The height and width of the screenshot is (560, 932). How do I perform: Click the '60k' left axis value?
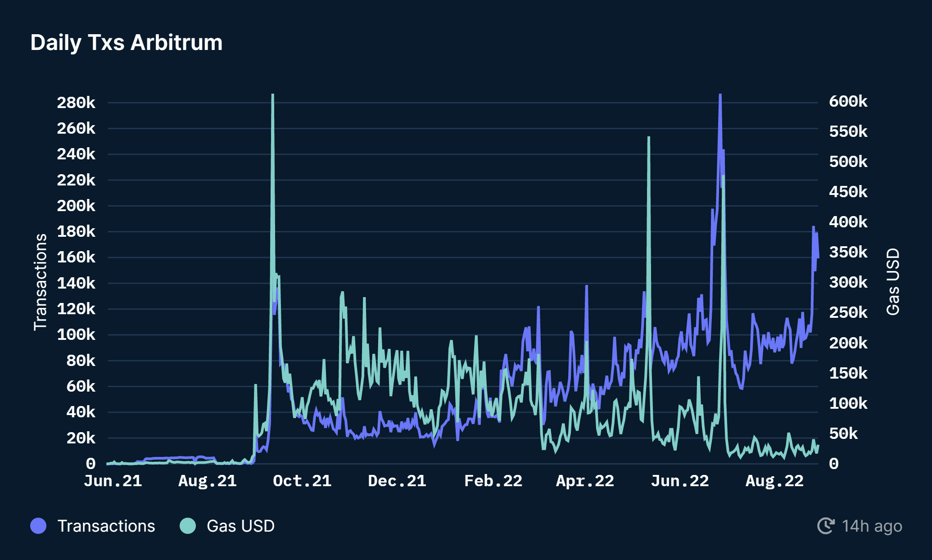click(x=81, y=386)
